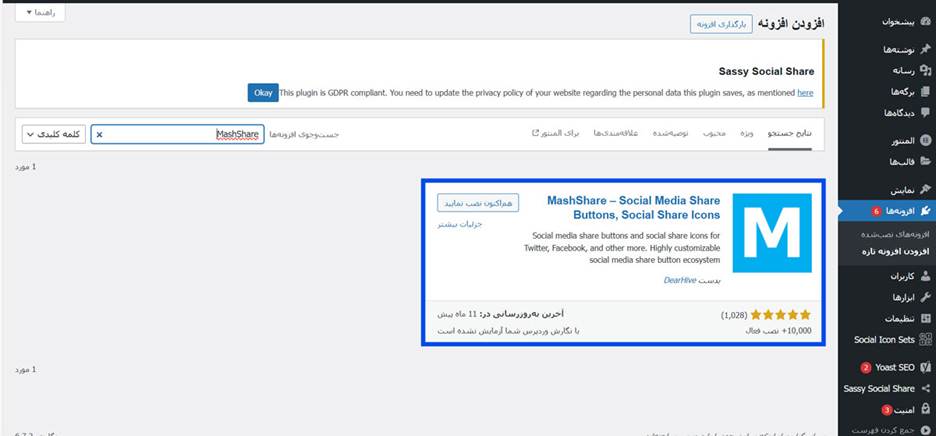Click the blue Okay button in notice
The width and height of the screenshot is (936, 436).
point(263,93)
